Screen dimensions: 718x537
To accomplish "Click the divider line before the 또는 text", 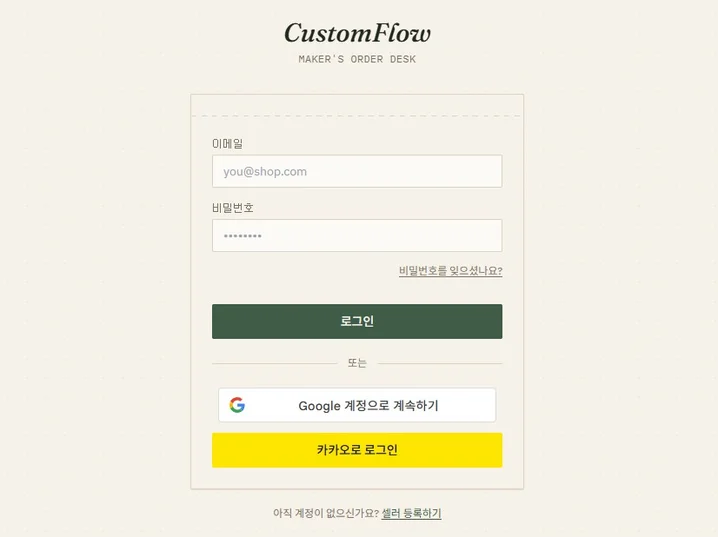I will point(274,363).
